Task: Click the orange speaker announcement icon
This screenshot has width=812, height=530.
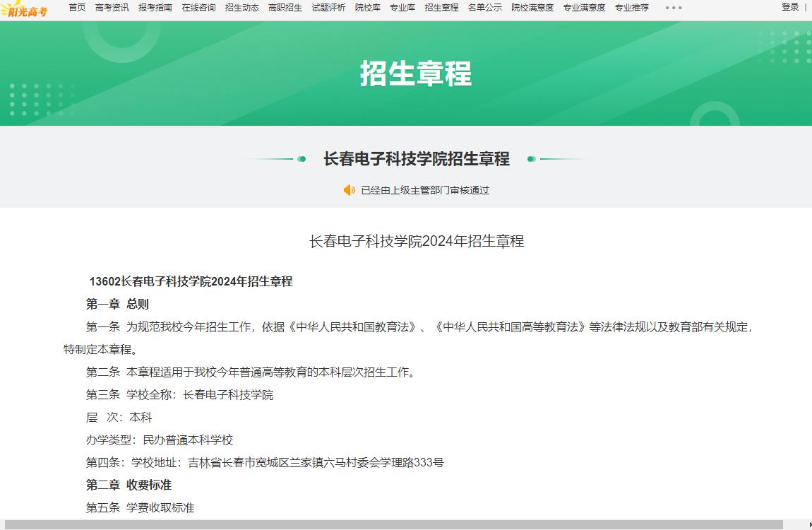Action: point(349,190)
